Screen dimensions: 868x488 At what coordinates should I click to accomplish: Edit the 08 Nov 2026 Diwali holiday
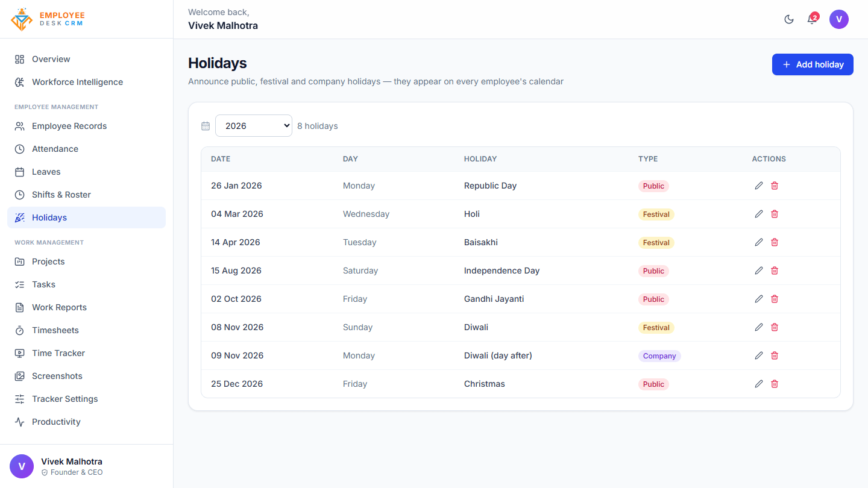[759, 327]
